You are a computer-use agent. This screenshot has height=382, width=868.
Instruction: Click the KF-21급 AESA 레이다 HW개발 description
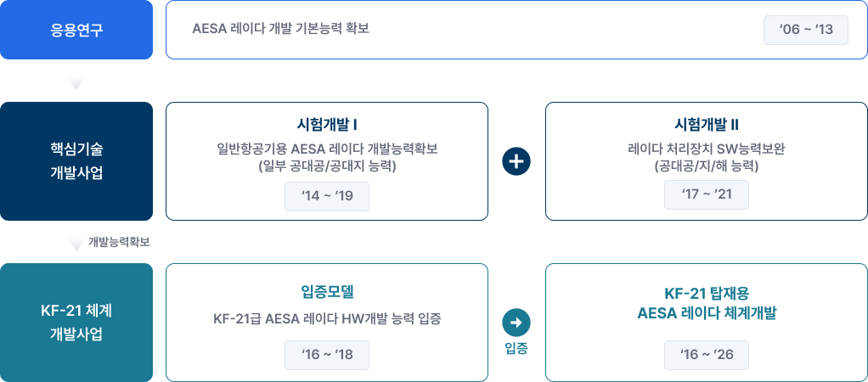327,319
